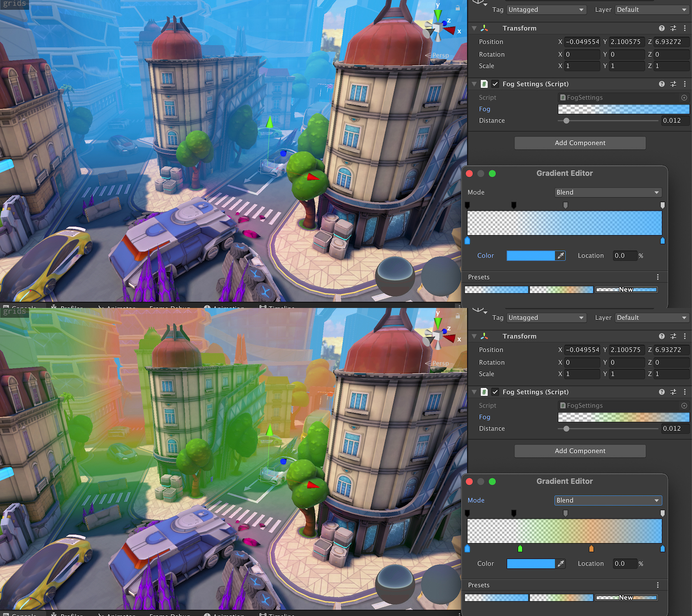Click Add Component in blue-fog inspector
Image resolution: width=692 pixels, height=616 pixels.
point(580,143)
